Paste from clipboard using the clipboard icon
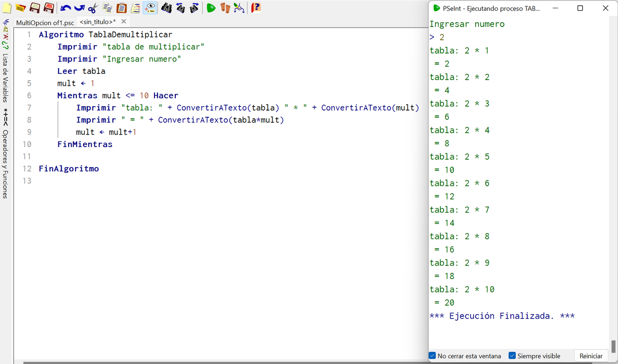This screenshot has width=618, height=364. point(121,8)
